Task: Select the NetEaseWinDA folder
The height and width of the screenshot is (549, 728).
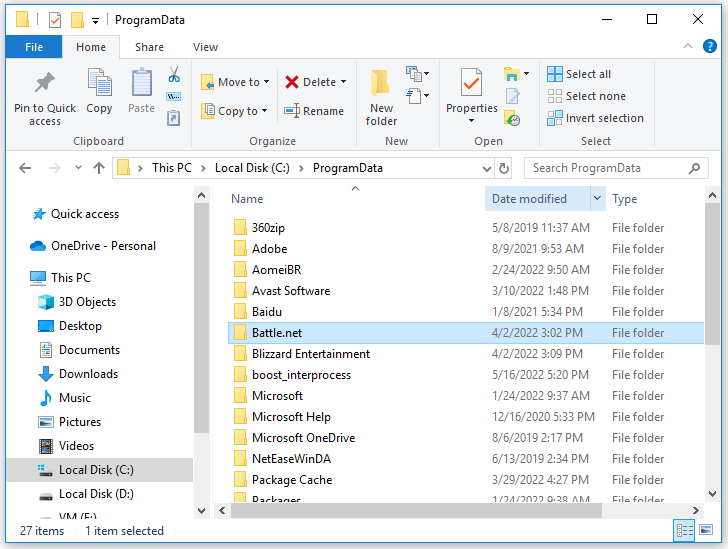Action: pyautogui.click(x=466, y=459)
